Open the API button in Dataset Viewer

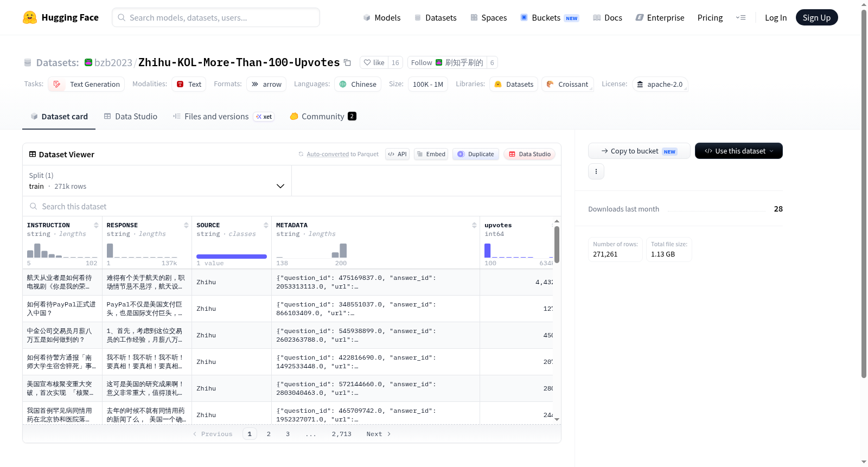397,154
